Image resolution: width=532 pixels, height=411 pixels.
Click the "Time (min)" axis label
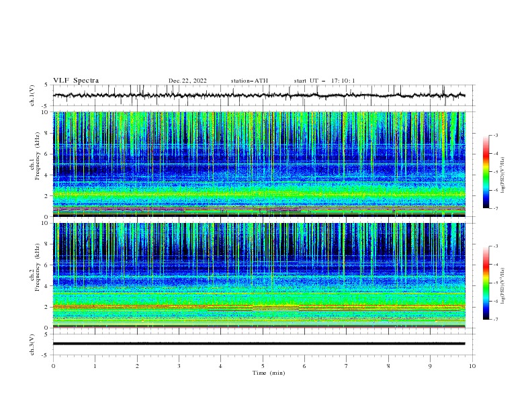(x=269, y=373)
